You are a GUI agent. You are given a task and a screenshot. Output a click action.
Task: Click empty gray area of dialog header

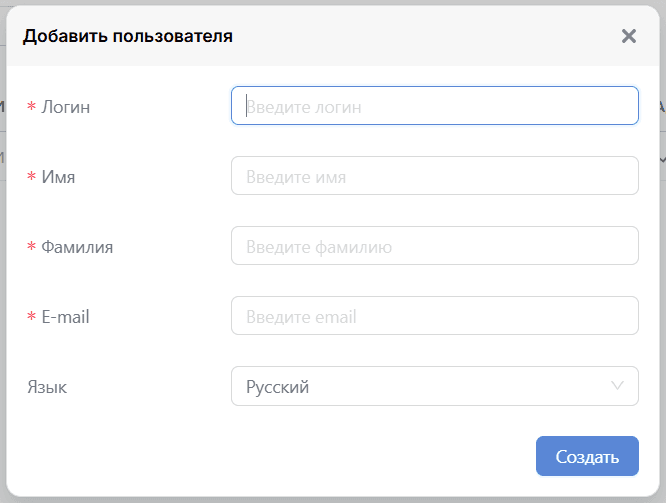pos(425,36)
